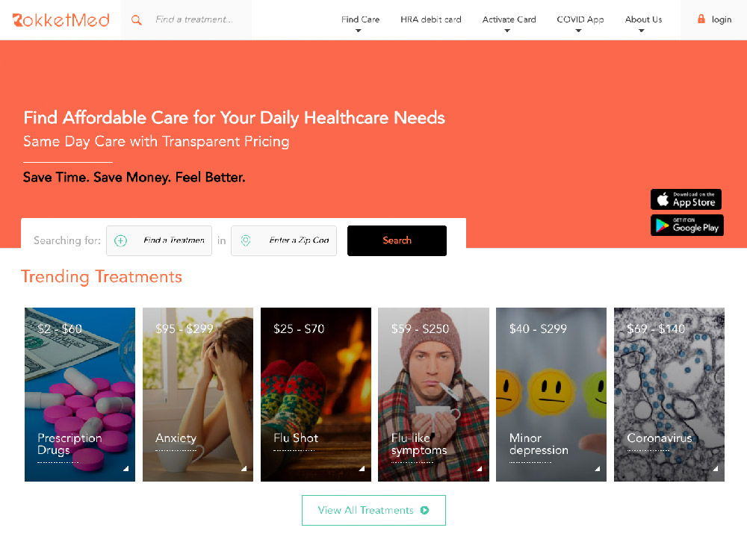This screenshot has height=560, width=747.
Task: Click the arrow icon in View All Treatments
Action: [424, 510]
